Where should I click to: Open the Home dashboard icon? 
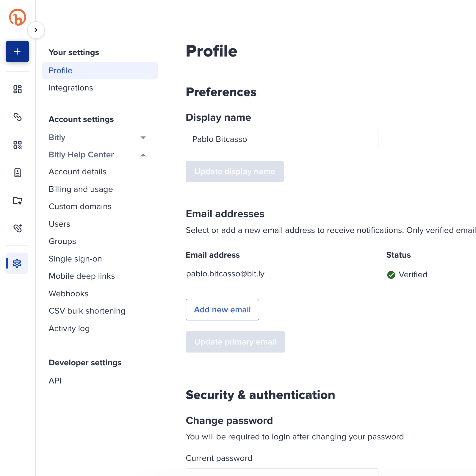(18, 89)
